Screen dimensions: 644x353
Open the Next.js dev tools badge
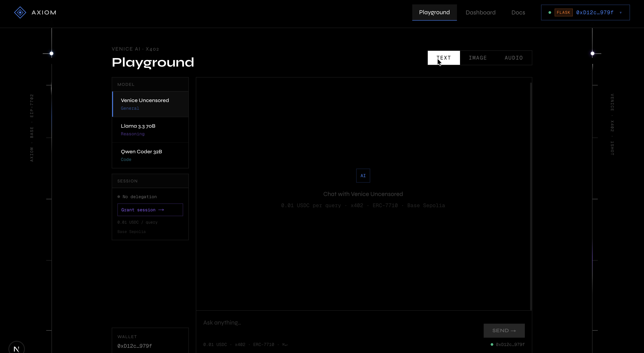coord(16,348)
